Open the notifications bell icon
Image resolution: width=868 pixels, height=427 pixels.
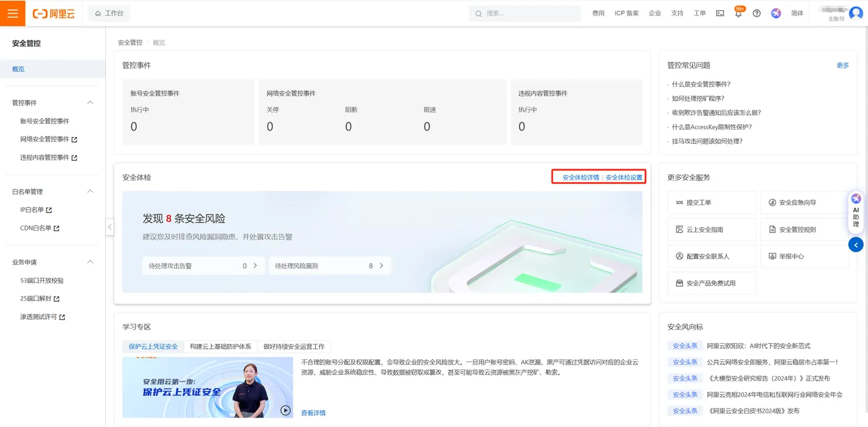pyautogui.click(x=738, y=14)
